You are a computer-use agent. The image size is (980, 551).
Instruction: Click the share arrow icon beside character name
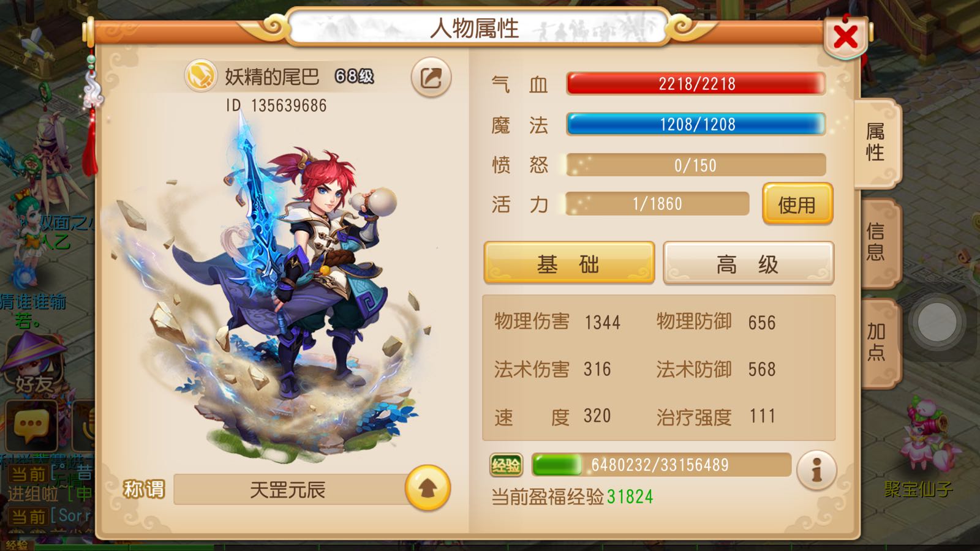coord(431,78)
